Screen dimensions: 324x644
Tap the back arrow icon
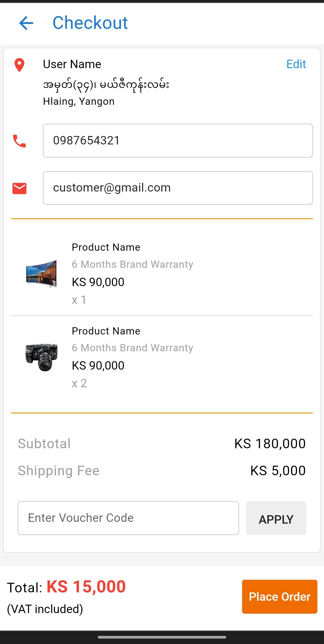click(26, 23)
